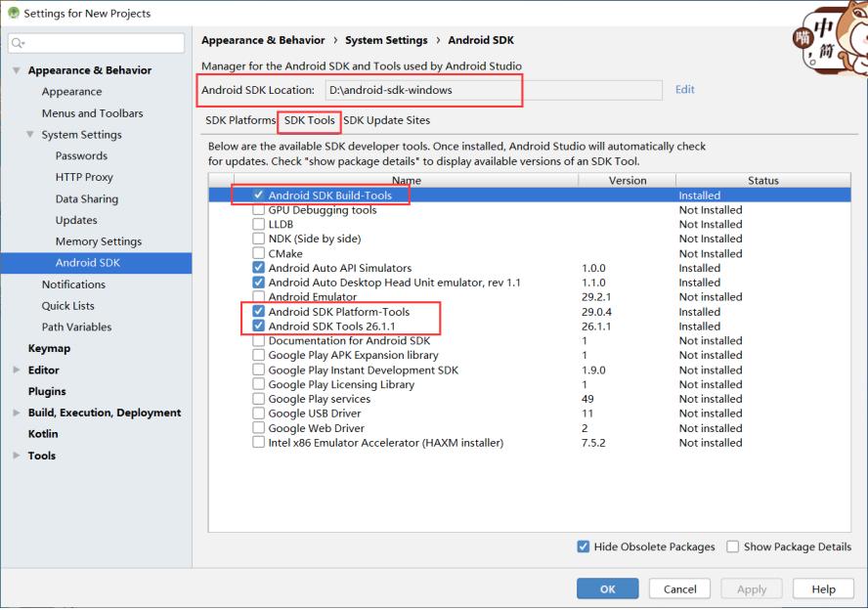Switch to the SDK Update Sites tab
868x610 pixels.
coord(386,120)
